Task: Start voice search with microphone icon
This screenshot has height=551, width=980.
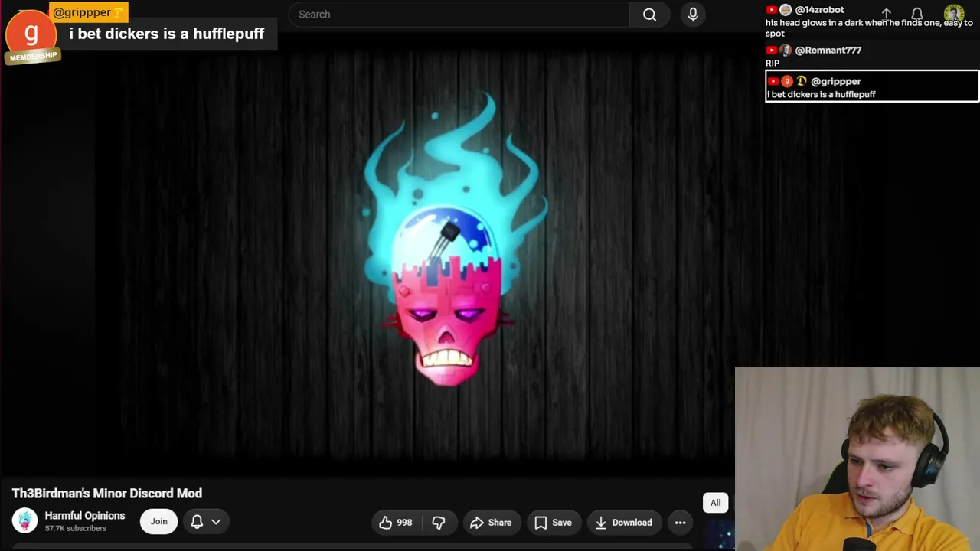Action: (693, 15)
